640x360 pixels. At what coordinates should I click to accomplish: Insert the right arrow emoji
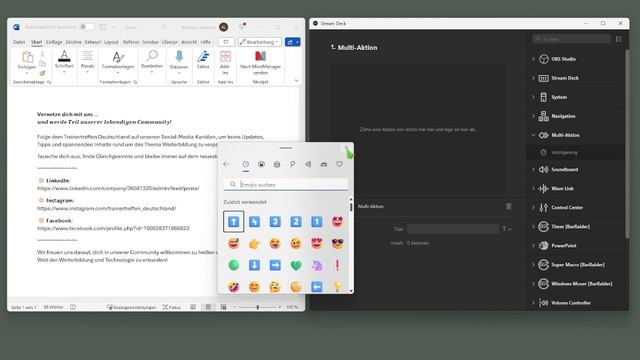(x=275, y=265)
